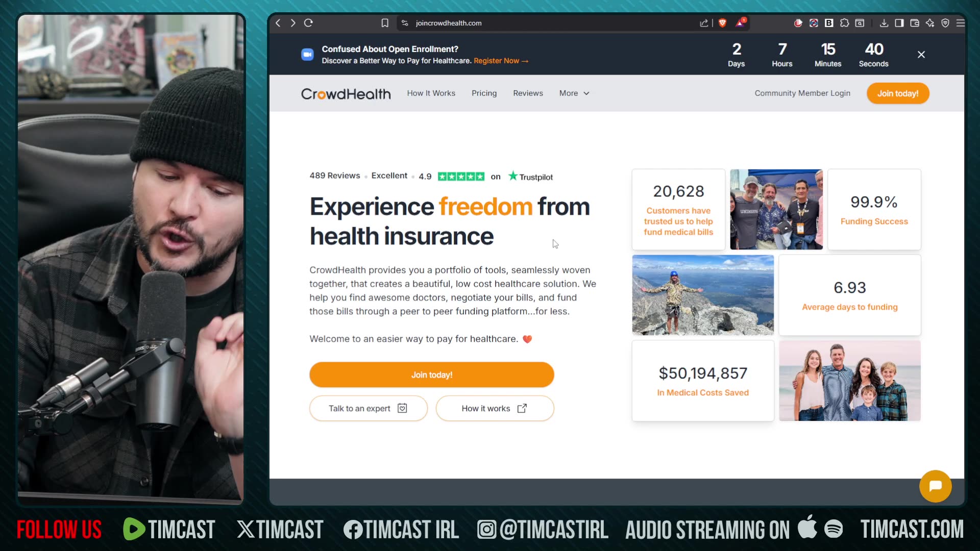The image size is (980, 551).
Task: Reload the page
Action: point(308,23)
